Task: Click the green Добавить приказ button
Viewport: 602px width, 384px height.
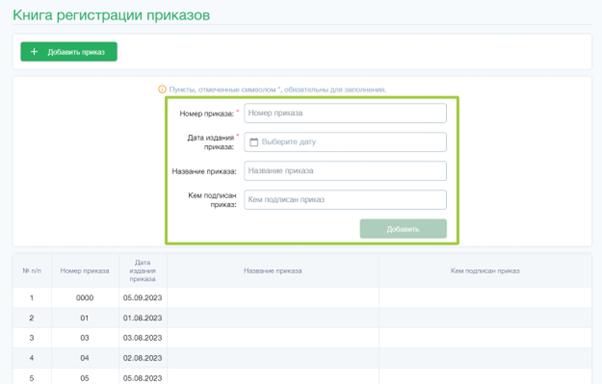Action: [x=69, y=51]
